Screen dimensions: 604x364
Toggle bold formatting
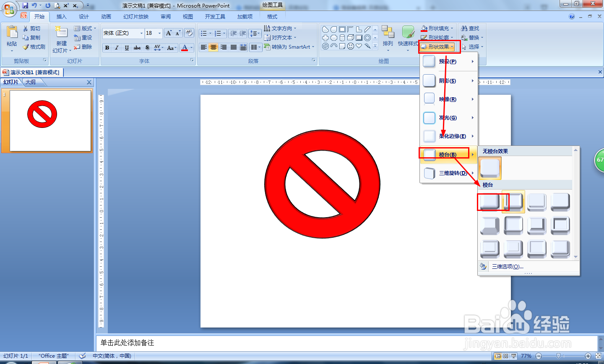click(x=107, y=48)
